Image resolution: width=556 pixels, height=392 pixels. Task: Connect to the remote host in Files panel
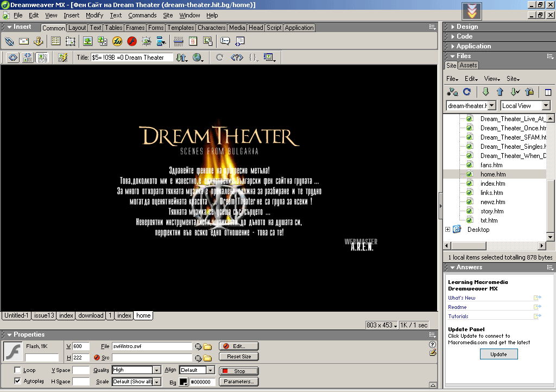(x=452, y=92)
